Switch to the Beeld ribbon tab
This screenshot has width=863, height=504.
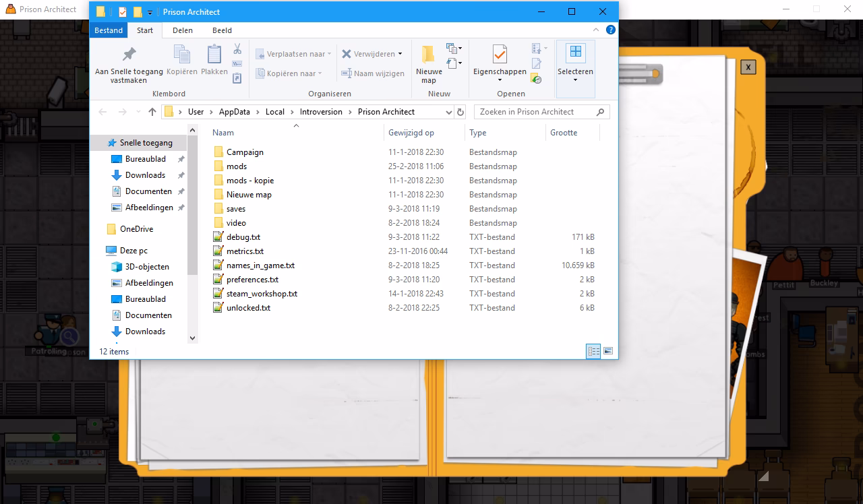[x=222, y=30]
